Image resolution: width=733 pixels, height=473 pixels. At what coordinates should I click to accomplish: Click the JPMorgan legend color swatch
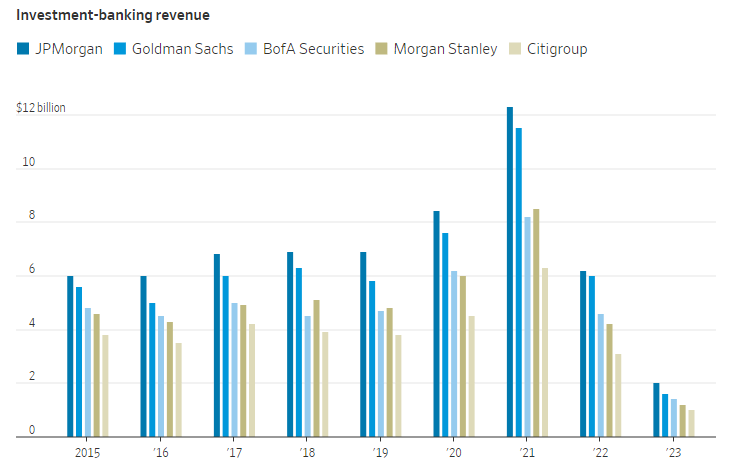[x=23, y=49]
